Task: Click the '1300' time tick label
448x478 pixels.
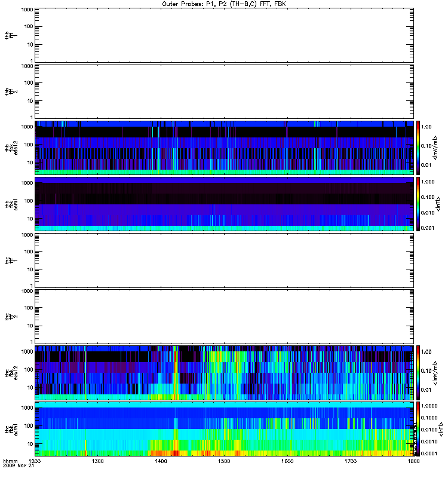Action: click(x=97, y=461)
